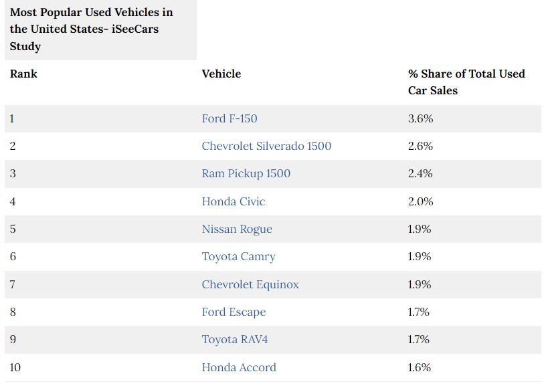Viewport: 544px width, 392px height.
Task: Click the 2.6% share cell
Action: point(421,146)
